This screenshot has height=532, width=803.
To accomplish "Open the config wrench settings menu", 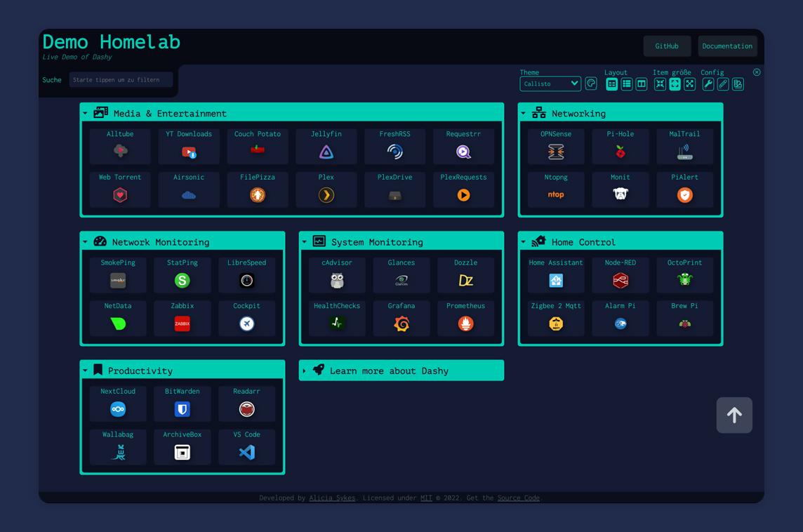I will 708,84.
